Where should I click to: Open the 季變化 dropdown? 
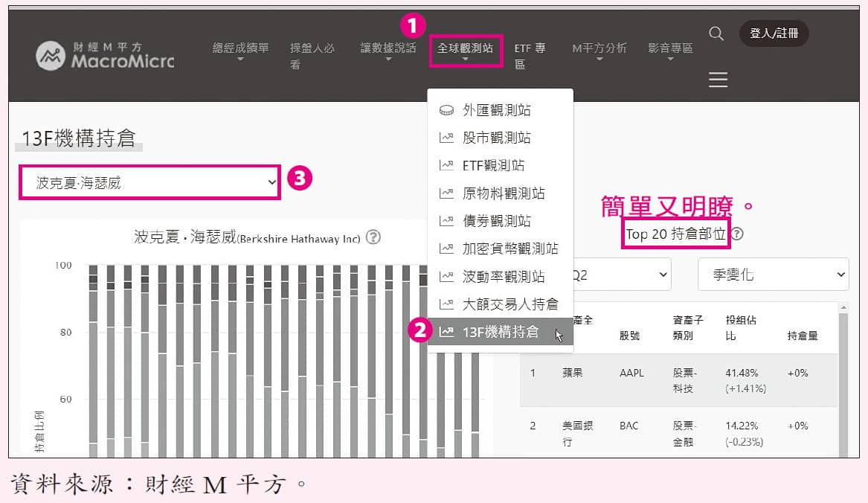(774, 275)
